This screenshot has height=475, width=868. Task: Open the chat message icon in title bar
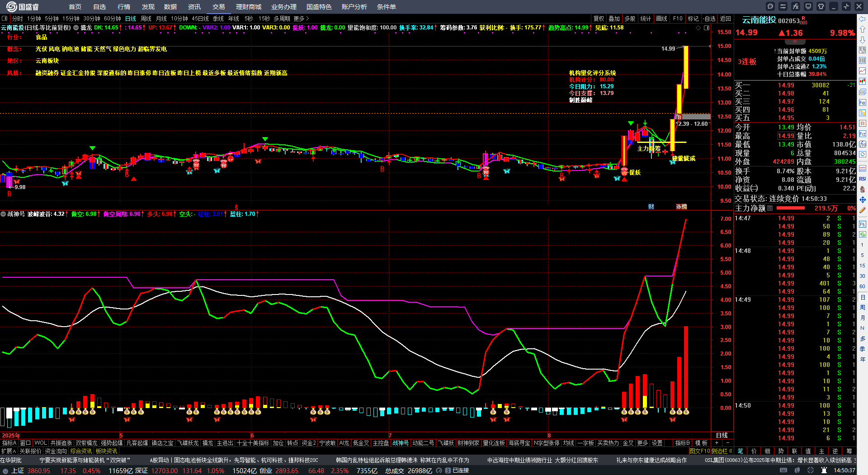[x=770, y=6]
